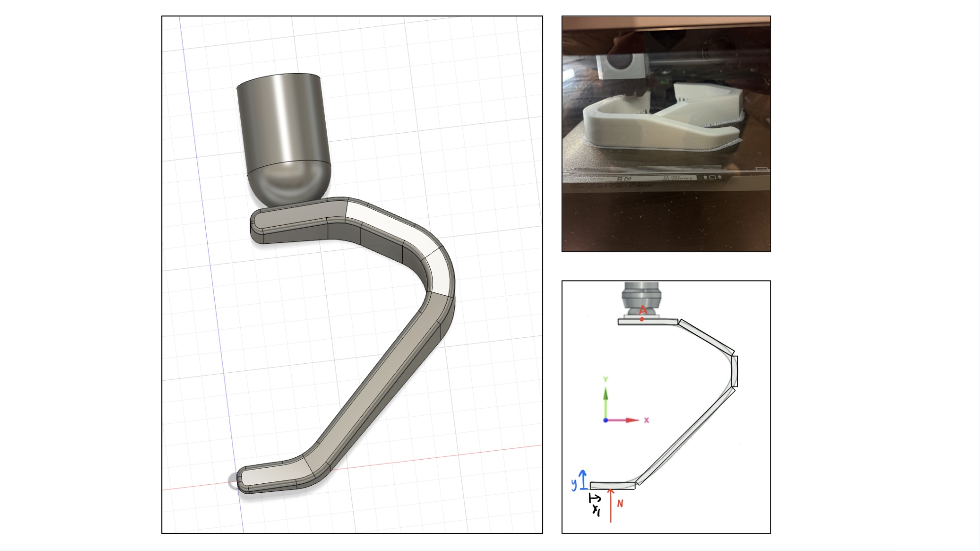This screenshot has height=551, width=980.
Task: Select the 3D printer photo of the white print
Action: click(666, 134)
